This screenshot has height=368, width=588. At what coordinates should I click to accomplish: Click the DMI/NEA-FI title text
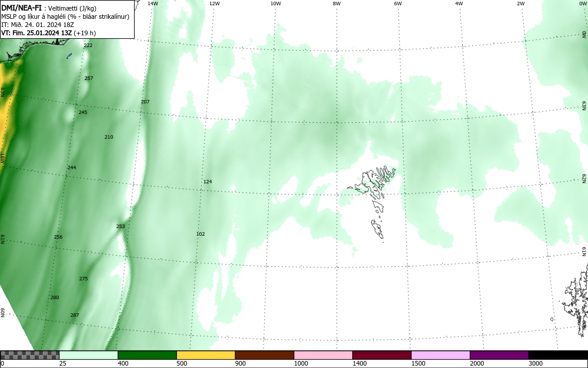pos(21,8)
